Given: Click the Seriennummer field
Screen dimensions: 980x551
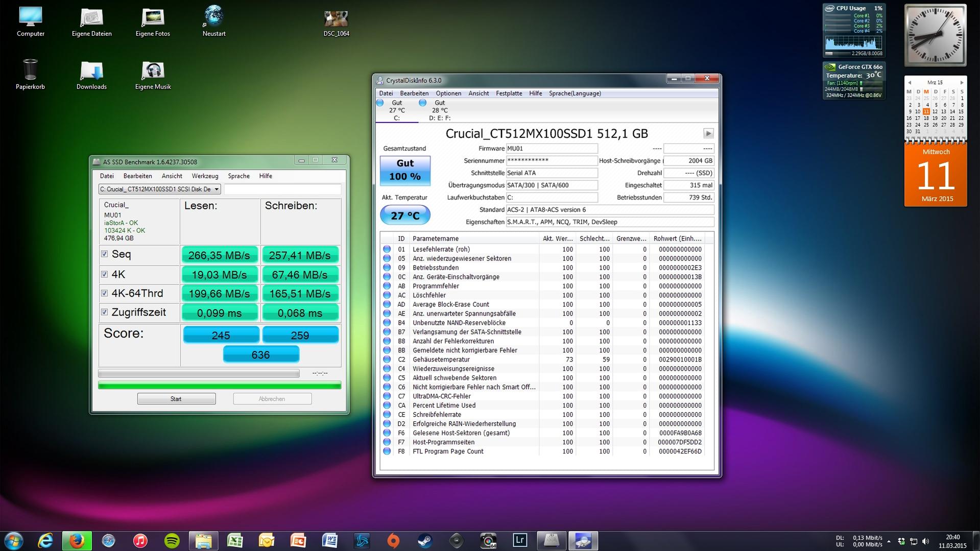Looking at the screenshot, I should pos(552,161).
